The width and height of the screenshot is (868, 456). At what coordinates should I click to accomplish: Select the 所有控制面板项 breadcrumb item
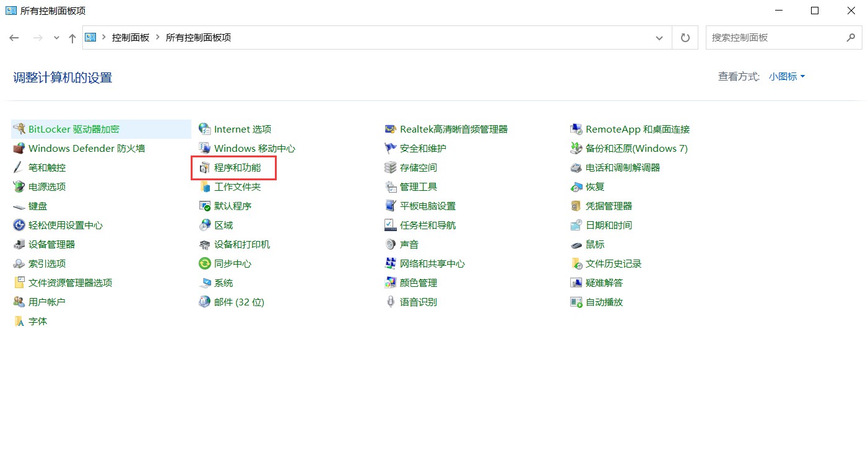click(x=198, y=38)
